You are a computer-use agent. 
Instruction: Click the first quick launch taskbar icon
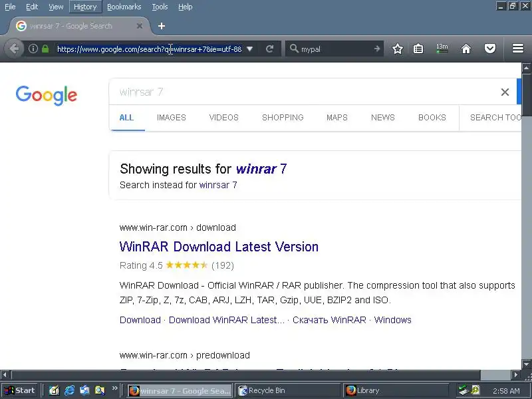(54, 390)
